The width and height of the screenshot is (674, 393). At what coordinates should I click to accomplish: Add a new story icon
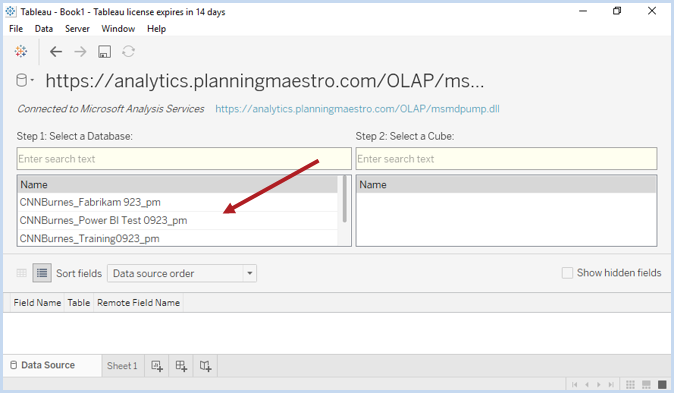[x=205, y=366]
